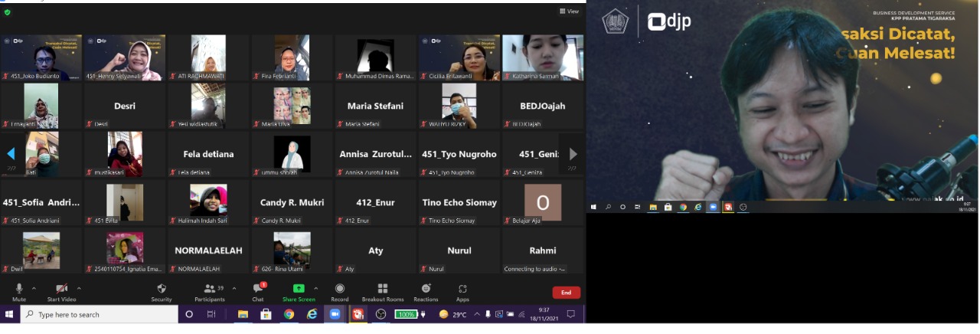The width and height of the screenshot is (980, 334).
Task: Mute the microphone in Zoom
Action: pos(19,290)
